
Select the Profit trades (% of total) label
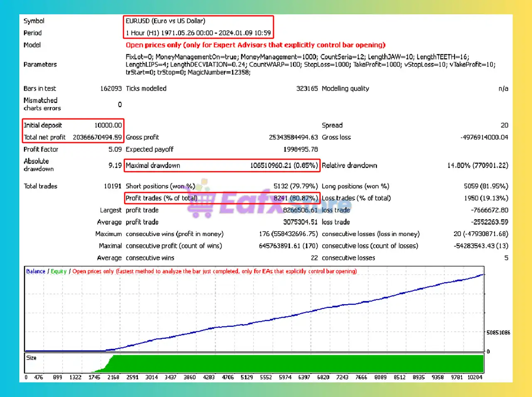click(x=161, y=198)
